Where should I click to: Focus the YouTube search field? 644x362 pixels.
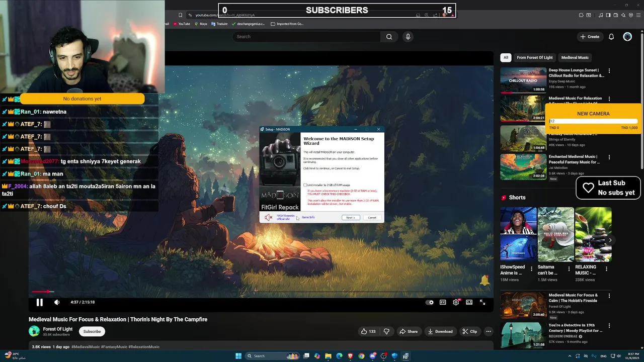point(306,37)
